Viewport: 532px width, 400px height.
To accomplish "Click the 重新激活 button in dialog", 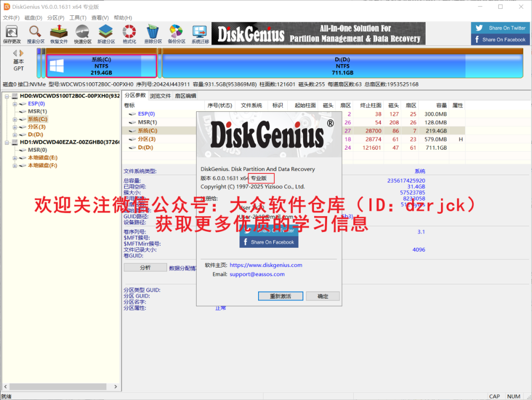I will 281,296.
